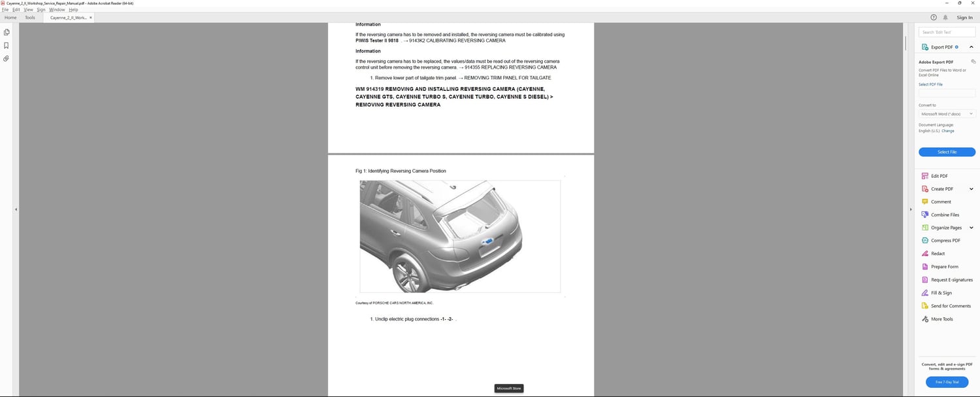Click the Search 'Edit Text' field
This screenshot has width=980, height=397.
pyautogui.click(x=947, y=32)
